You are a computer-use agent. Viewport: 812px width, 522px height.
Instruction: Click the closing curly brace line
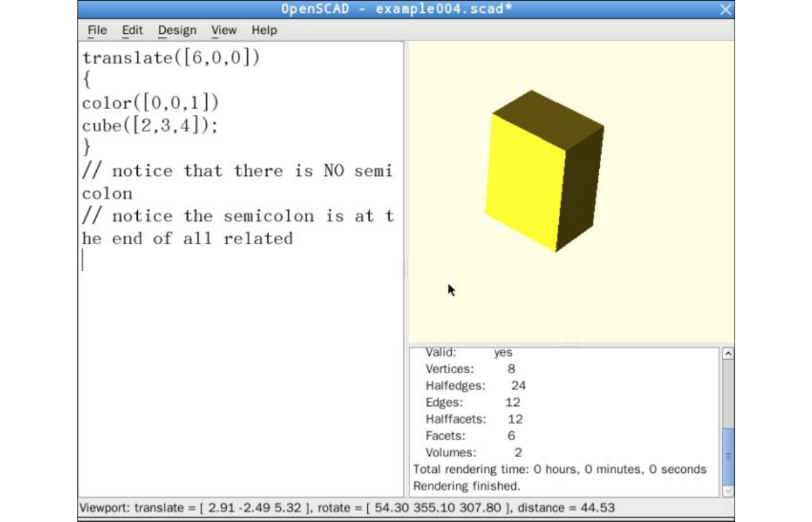(87, 147)
